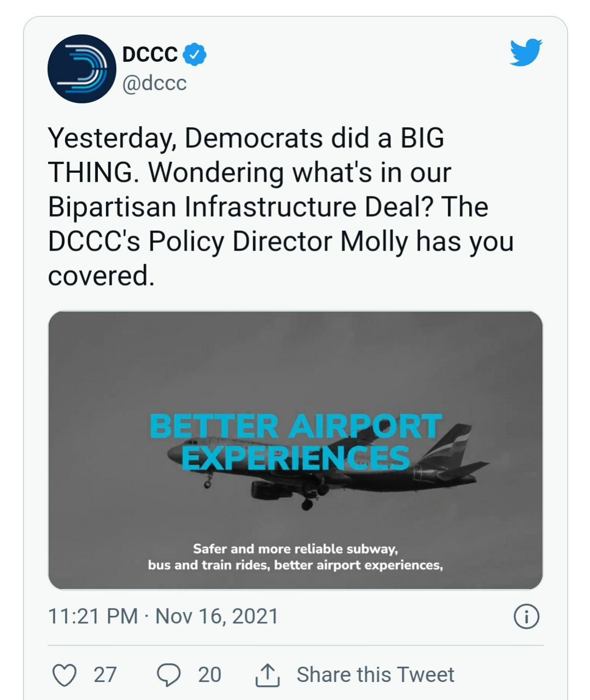Image resolution: width=590 pixels, height=700 pixels.
Task: Click "Bipartisan Infrastructure Deal?" in tweet text
Action: [x=241, y=207]
